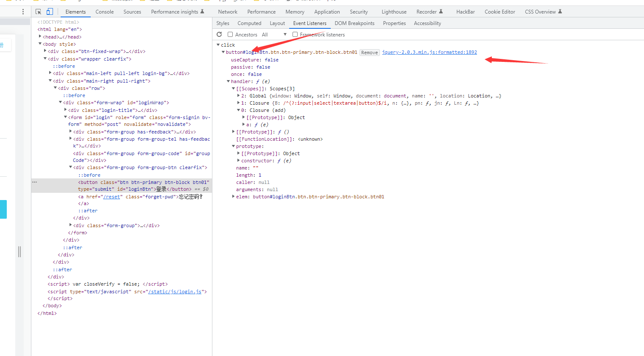
Task: Select the form-group-code groupCode div row
Action: 122,157
